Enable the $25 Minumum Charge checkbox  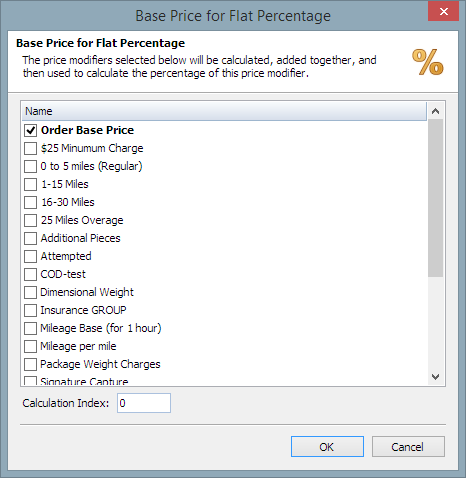[x=30, y=148]
